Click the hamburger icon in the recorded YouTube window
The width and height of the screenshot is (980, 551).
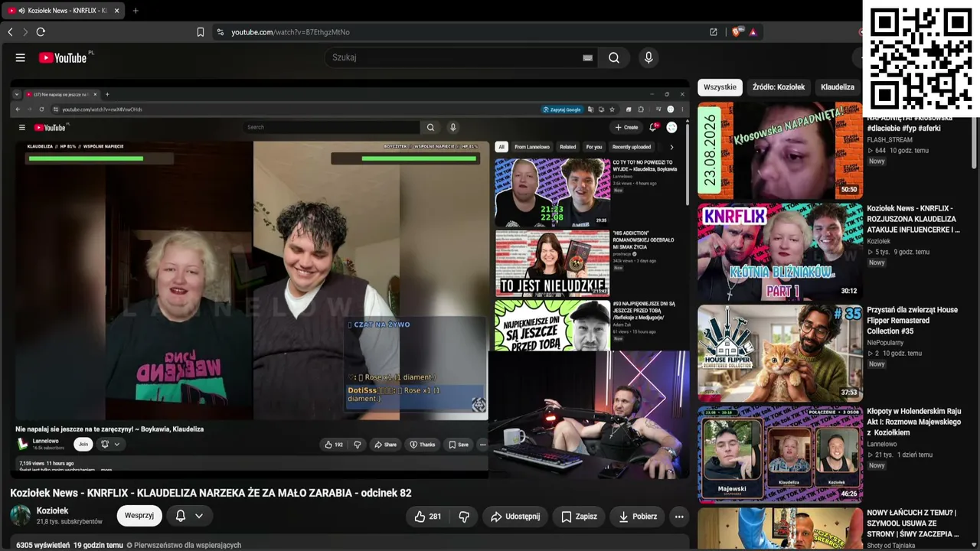[22, 128]
